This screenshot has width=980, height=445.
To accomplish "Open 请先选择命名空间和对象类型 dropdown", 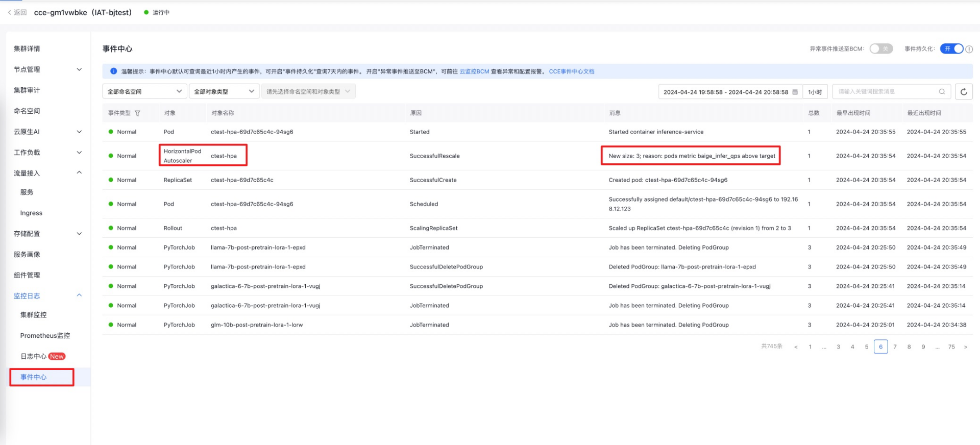I will 308,91.
